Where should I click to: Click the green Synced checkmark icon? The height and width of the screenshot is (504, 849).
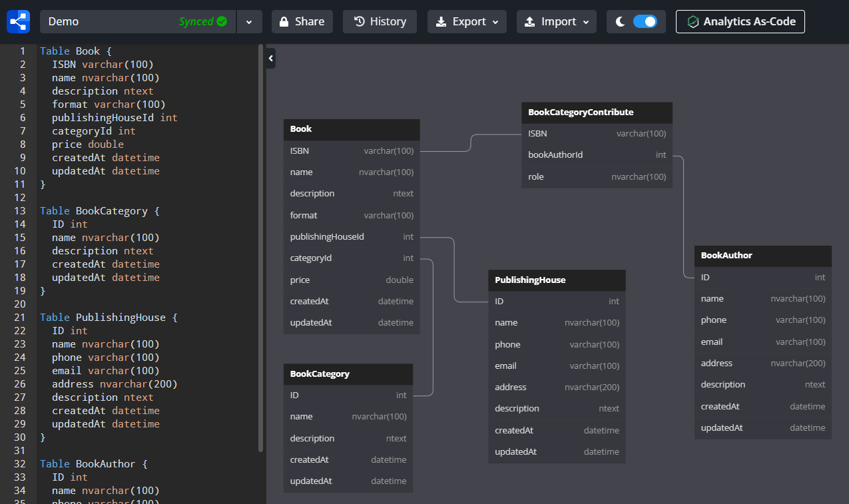tap(222, 21)
